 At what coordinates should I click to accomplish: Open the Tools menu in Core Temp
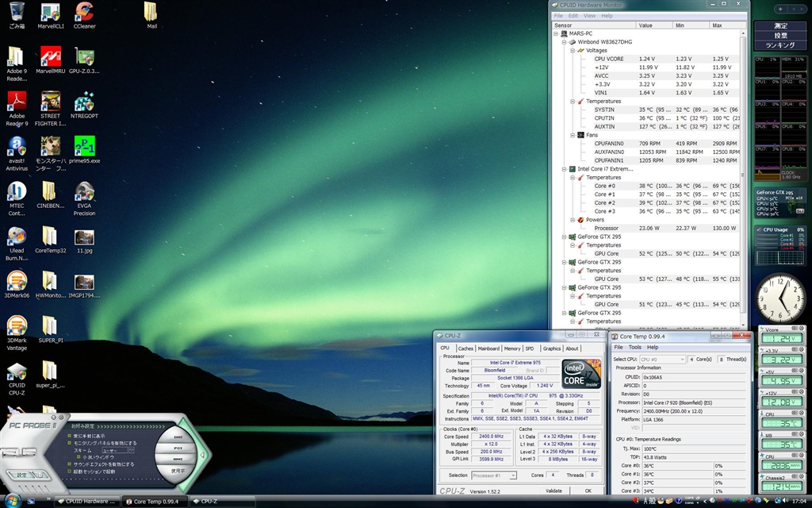(635, 347)
